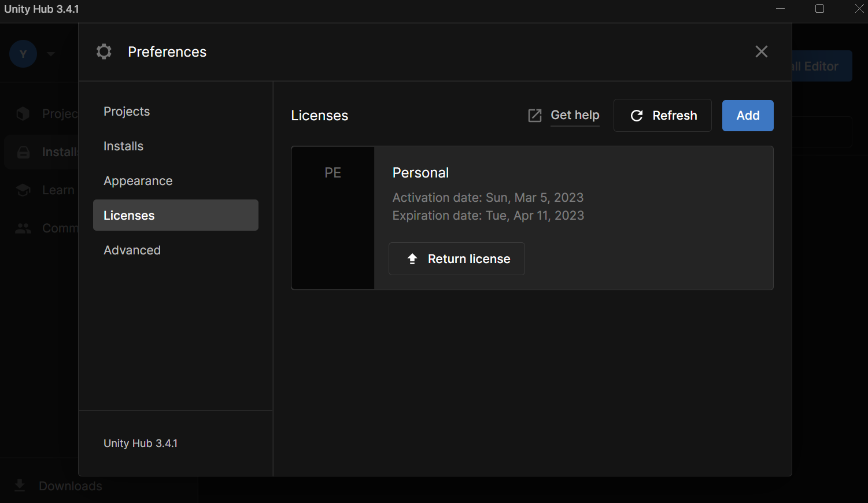The width and height of the screenshot is (868, 503).
Task: Add a new license
Action: 748,116
